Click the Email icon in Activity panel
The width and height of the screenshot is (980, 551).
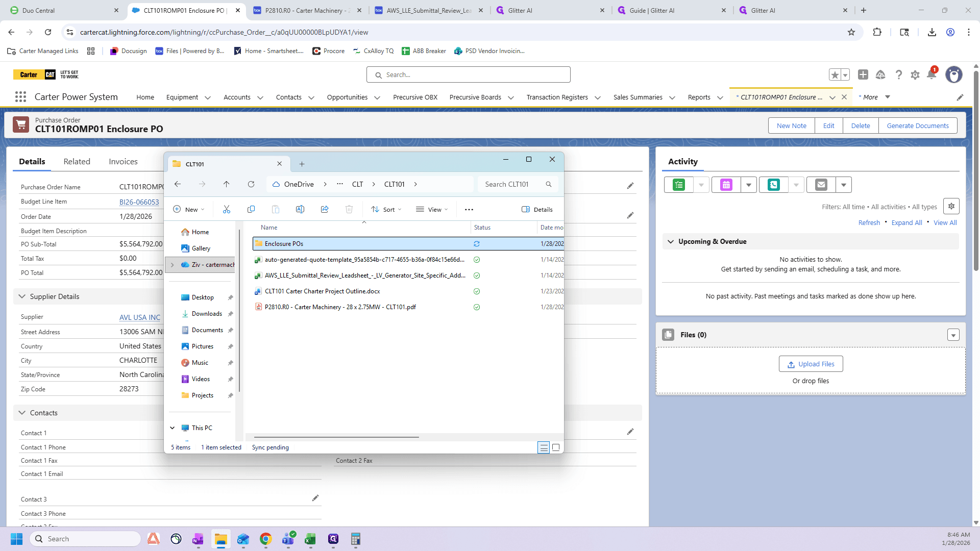(x=821, y=185)
